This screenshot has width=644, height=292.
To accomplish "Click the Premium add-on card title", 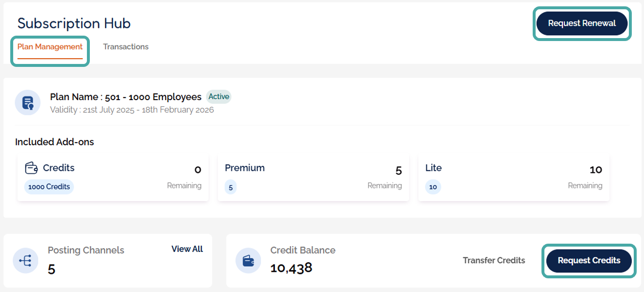I will pos(245,168).
